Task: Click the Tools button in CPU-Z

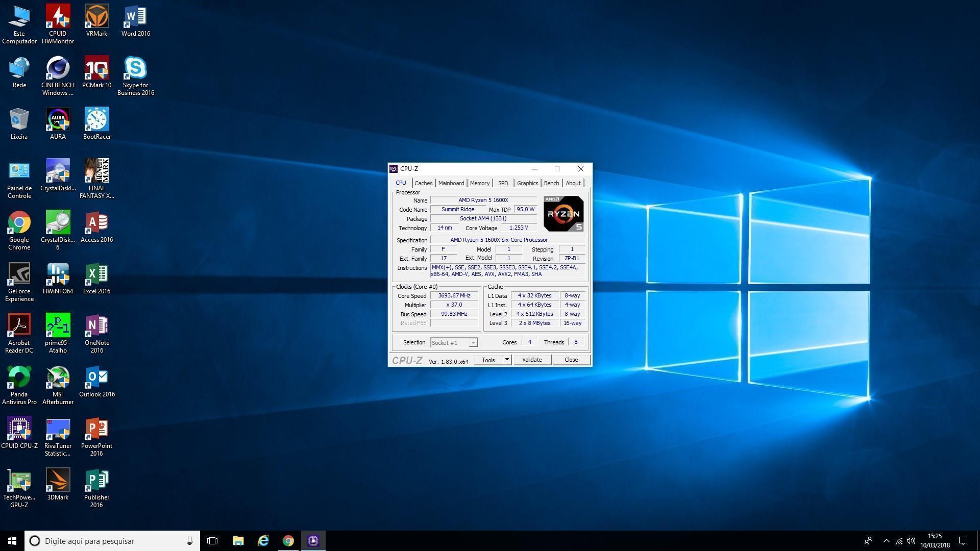Action: (x=488, y=360)
